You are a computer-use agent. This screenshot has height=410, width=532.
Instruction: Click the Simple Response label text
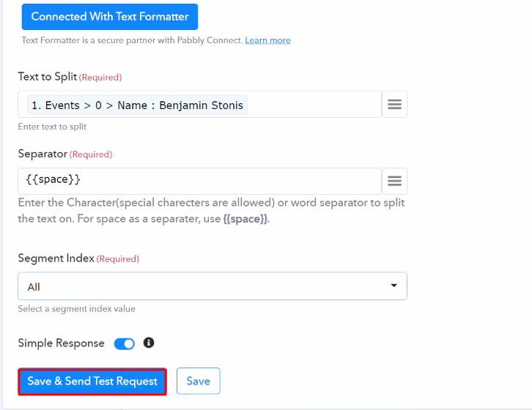point(61,343)
